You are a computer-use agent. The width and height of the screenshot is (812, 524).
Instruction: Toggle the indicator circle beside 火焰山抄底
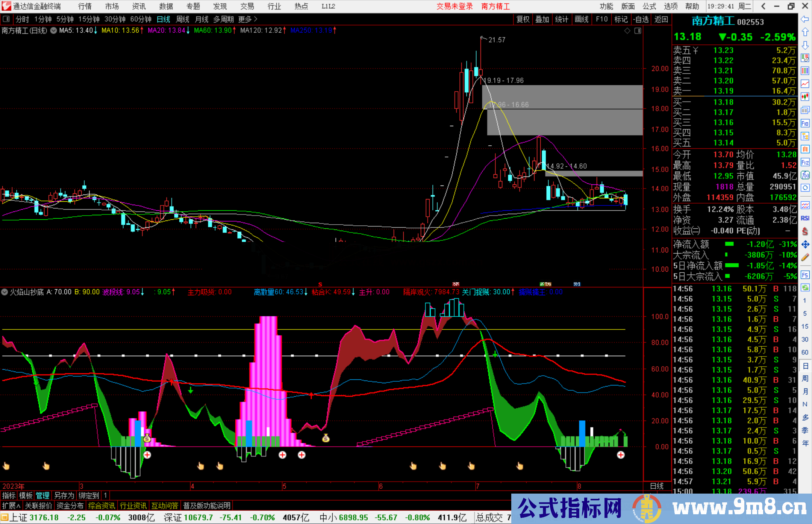click(x=5, y=292)
